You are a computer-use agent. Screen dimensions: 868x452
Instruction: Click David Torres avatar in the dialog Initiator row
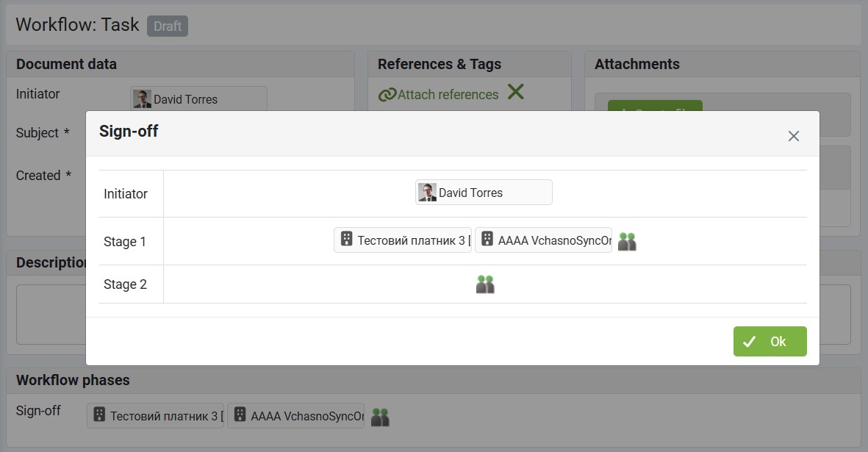427,193
